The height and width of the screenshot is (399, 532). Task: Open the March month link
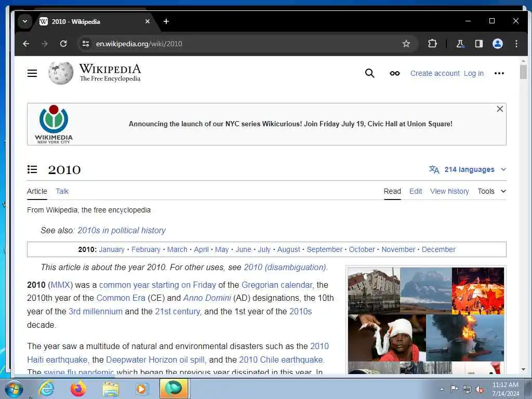click(x=177, y=249)
